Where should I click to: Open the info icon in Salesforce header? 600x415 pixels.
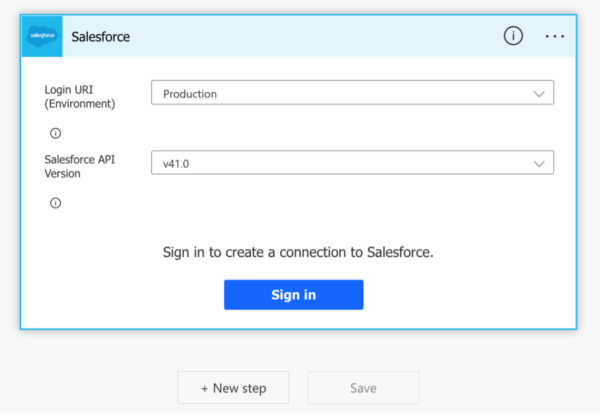click(512, 36)
